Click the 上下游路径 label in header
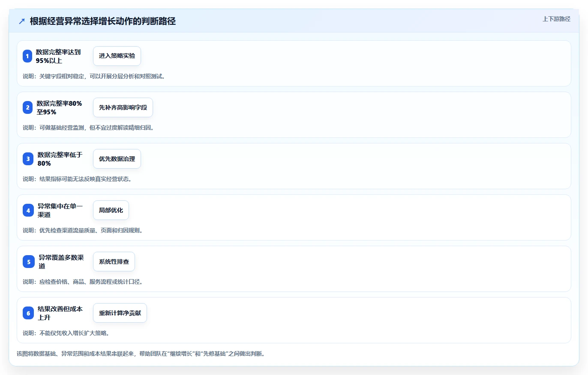 (556, 19)
